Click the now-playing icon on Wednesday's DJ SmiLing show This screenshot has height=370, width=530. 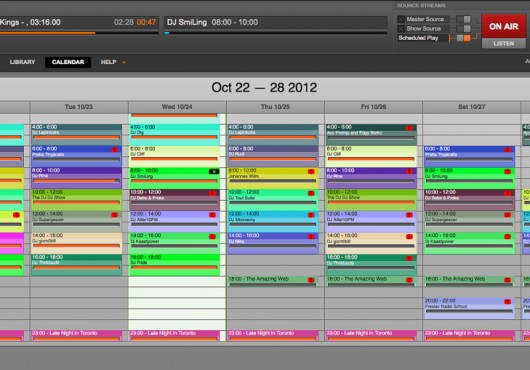214,171
